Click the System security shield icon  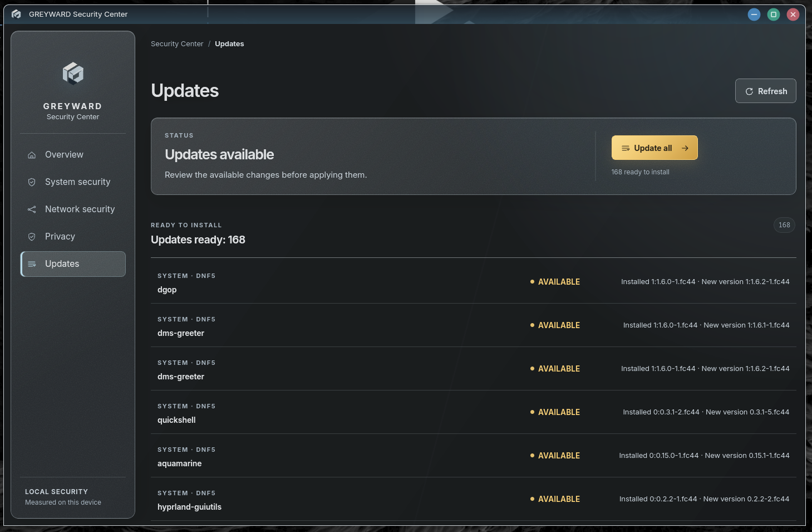[32, 182]
